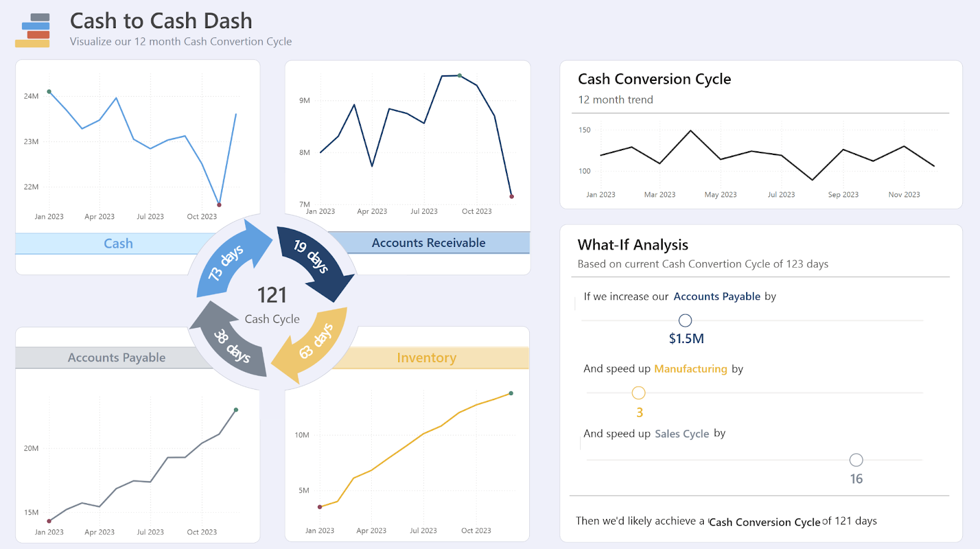The image size is (980, 549).
Task: Click the Manufacturing slider handle at value 3
Action: pyautogui.click(x=638, y=392)
